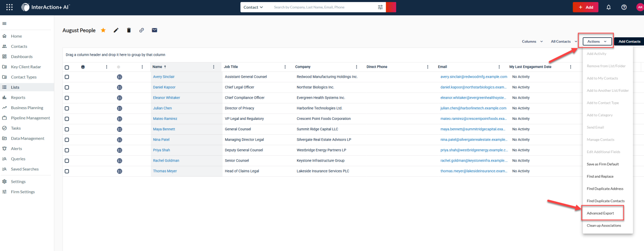Image resolution: width=644 pixels, height=251 pixels.
Task: Toggle the favorite star for August People
Action: click(103, 30)
